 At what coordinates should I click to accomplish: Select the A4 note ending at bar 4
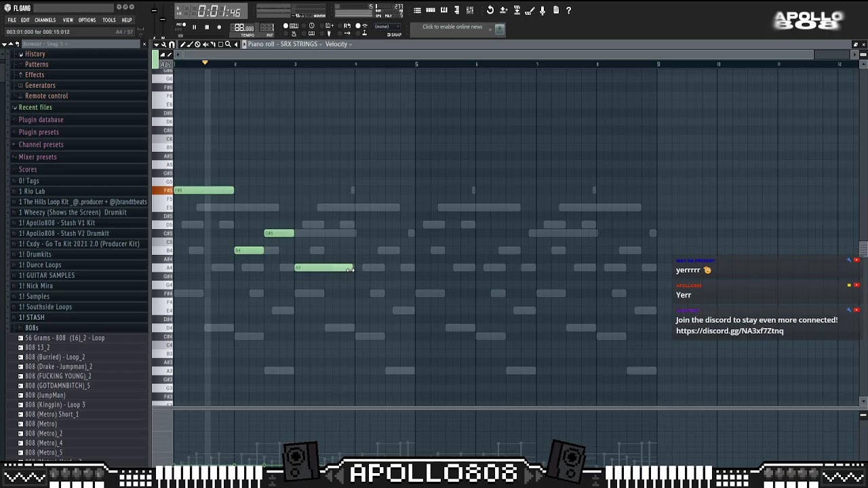click(324, 268)
